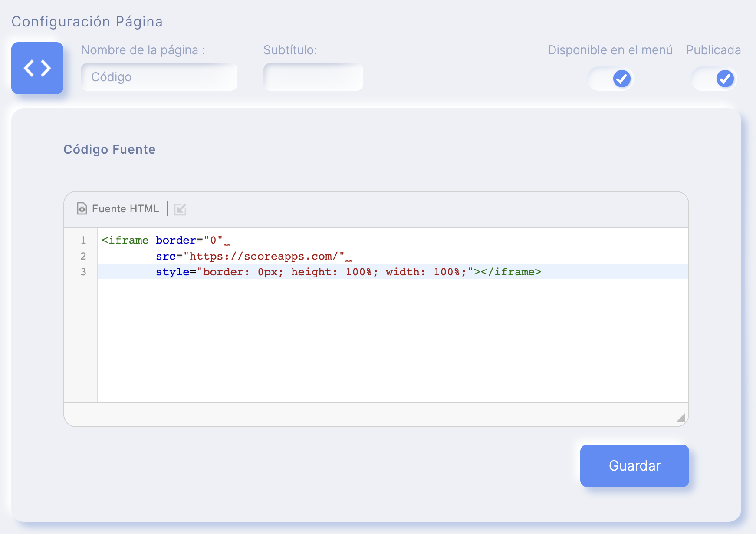Click the edit checkmark icon in editor toolbar

(180, 209)
